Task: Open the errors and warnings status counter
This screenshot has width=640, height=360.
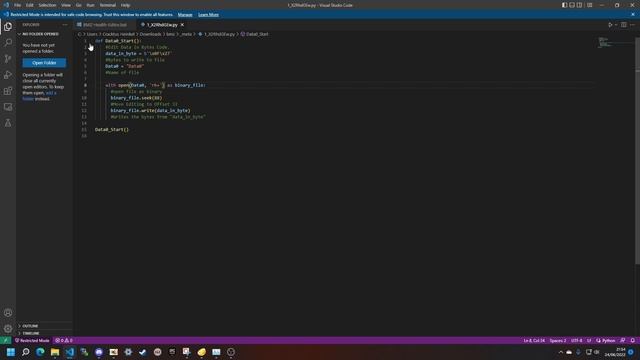Action: coord(64,340)
